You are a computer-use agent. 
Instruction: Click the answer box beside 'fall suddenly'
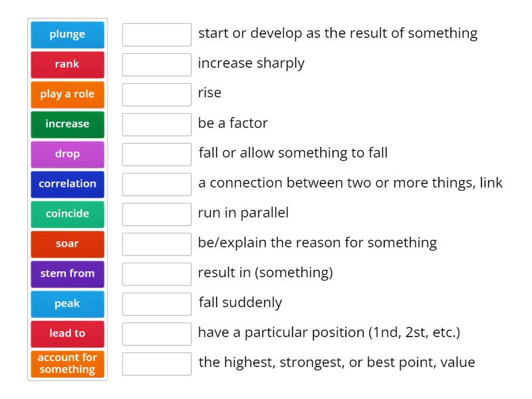(x=156, y=303)
